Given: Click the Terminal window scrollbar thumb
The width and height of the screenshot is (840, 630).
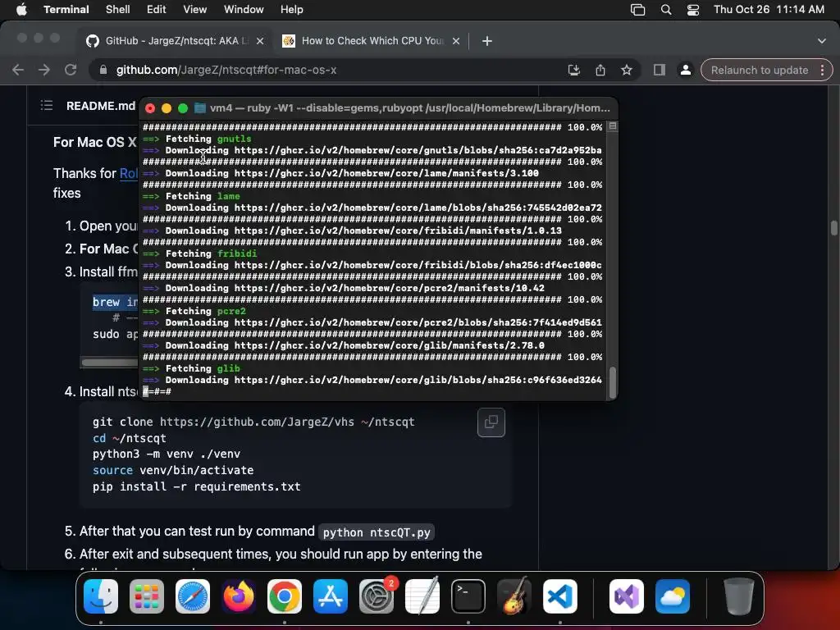Looking at the screenshot, I should [612, 382].
